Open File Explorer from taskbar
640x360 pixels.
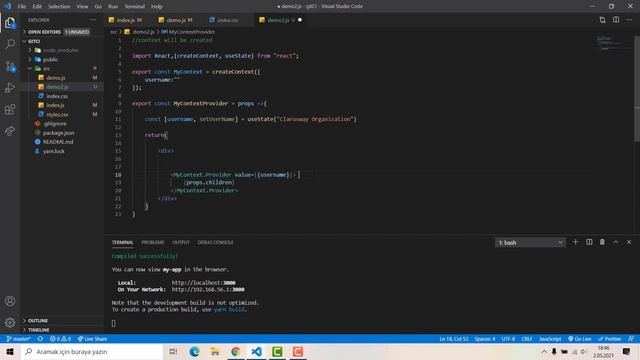coord(215,351)
